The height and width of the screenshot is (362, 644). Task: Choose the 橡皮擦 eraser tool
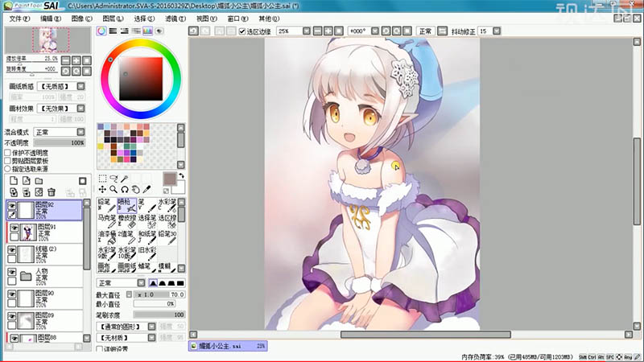point(127,220)
